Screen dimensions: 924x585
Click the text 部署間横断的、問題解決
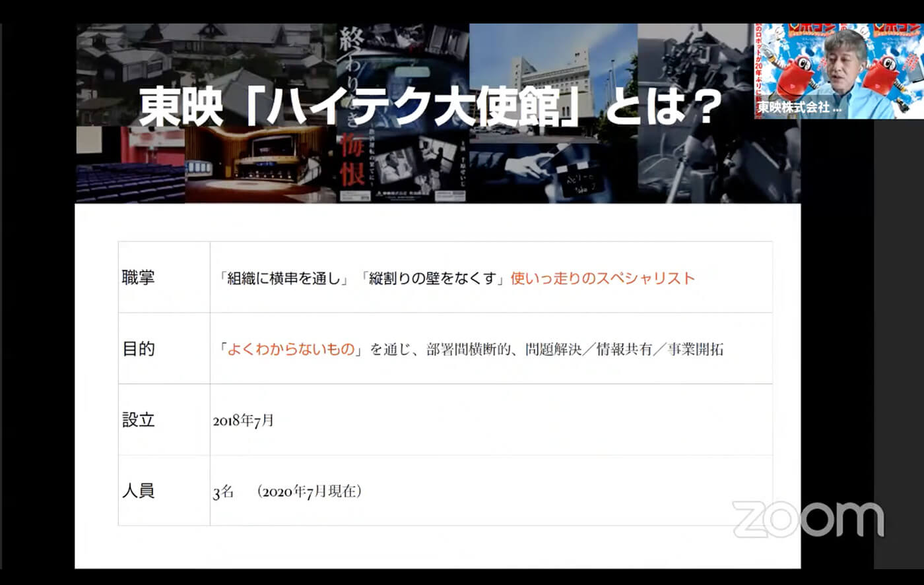point(504,349)
